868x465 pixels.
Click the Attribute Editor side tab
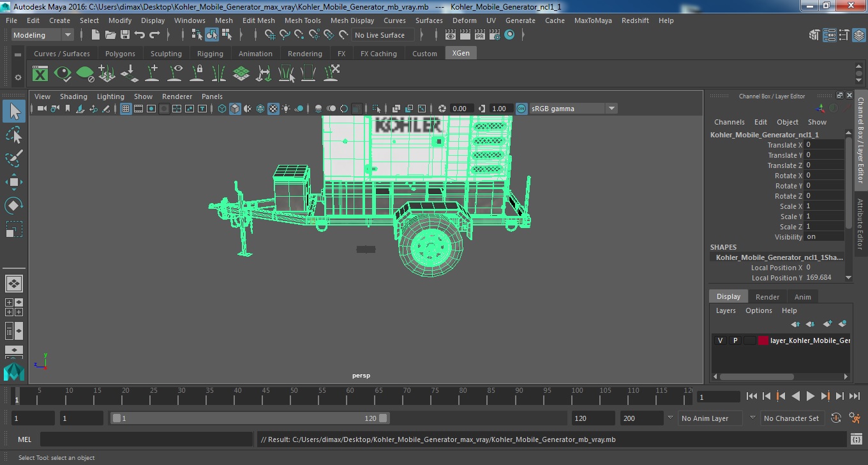point(860,224)
